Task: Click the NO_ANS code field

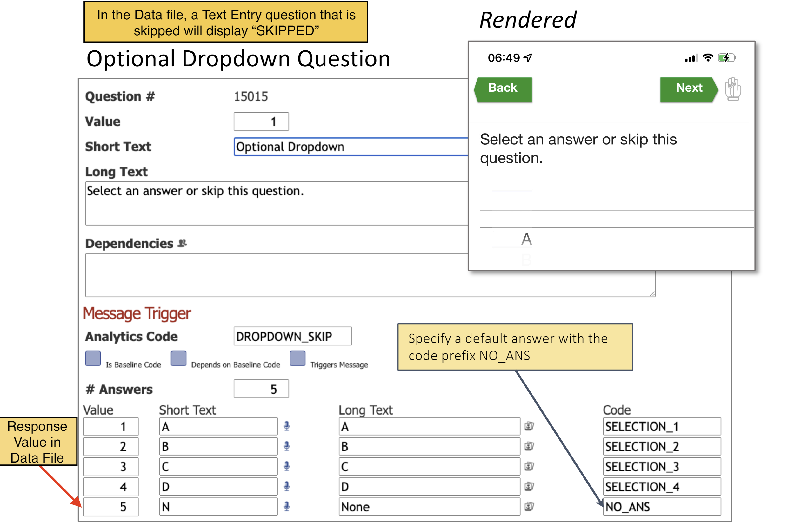Action: click(661, 507)
